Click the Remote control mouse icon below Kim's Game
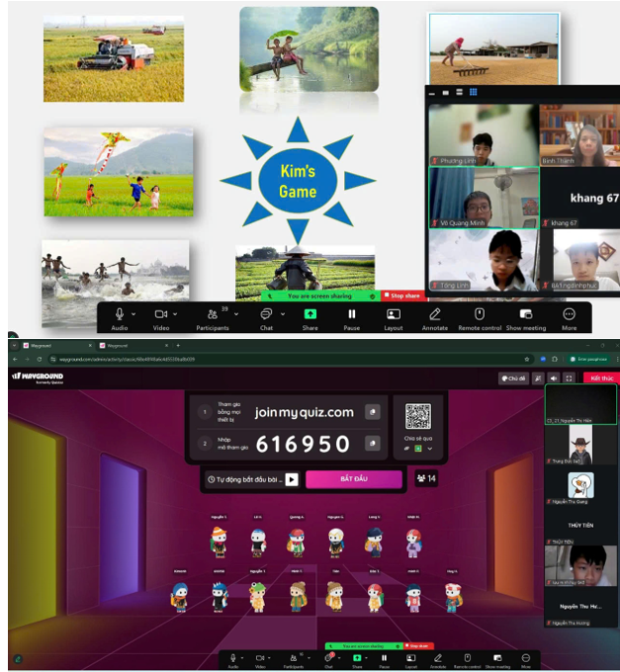Image resolution: width=620 pixels, height=672 pixels. tap(479, 314)
